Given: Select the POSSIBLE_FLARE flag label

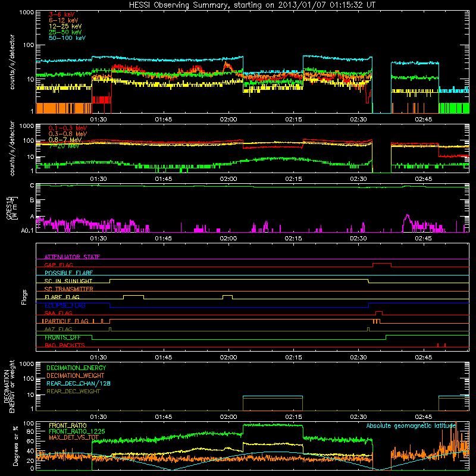Looking at the screenshot, I should click(68, 273).
